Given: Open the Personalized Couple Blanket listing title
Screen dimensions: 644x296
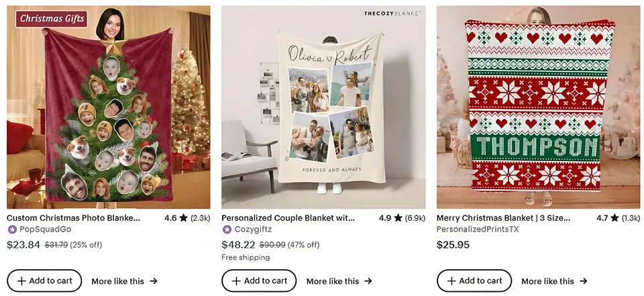Looking at the screenshot, I should click(288, 218).
